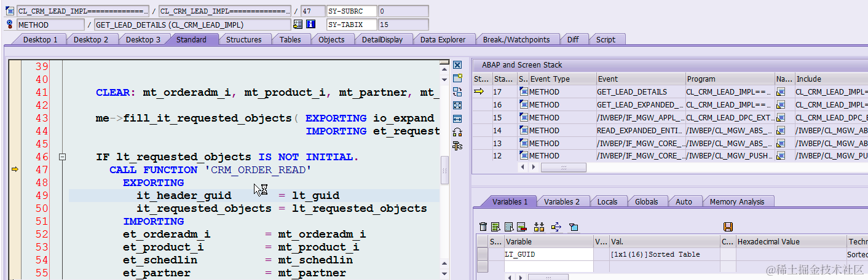This screenshot has width=868, height=280.
Task: Select the Variables 1 tab
Action: coord(510,201)
